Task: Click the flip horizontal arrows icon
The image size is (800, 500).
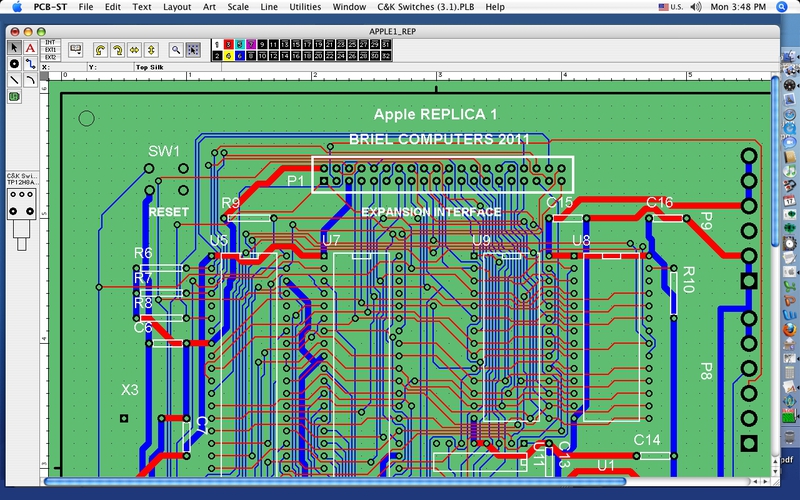Action: 134,50
